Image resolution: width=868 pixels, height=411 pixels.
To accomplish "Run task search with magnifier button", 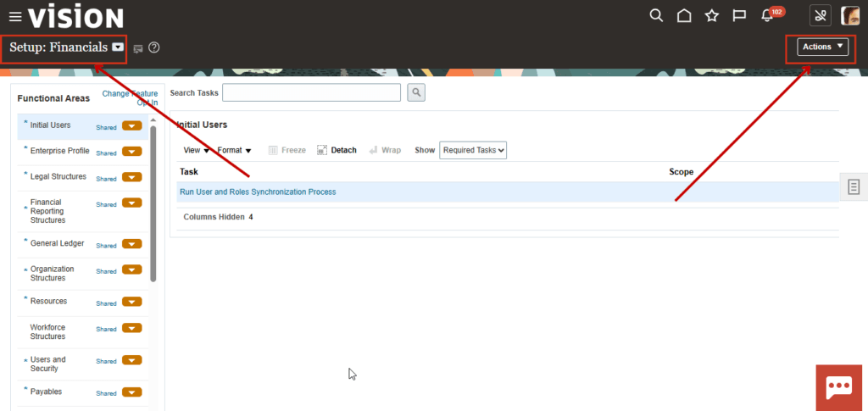I will 416,92.
